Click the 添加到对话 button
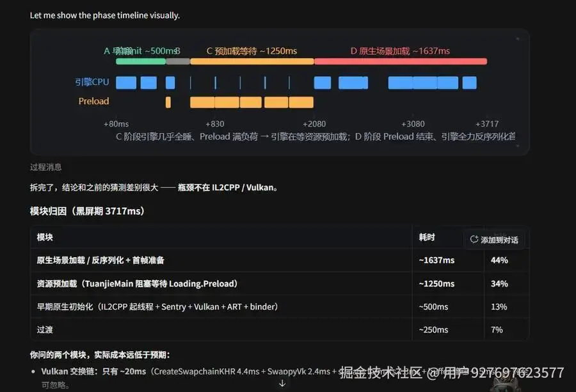This screenshot has width=576, height=392. [x=494, y=240]
